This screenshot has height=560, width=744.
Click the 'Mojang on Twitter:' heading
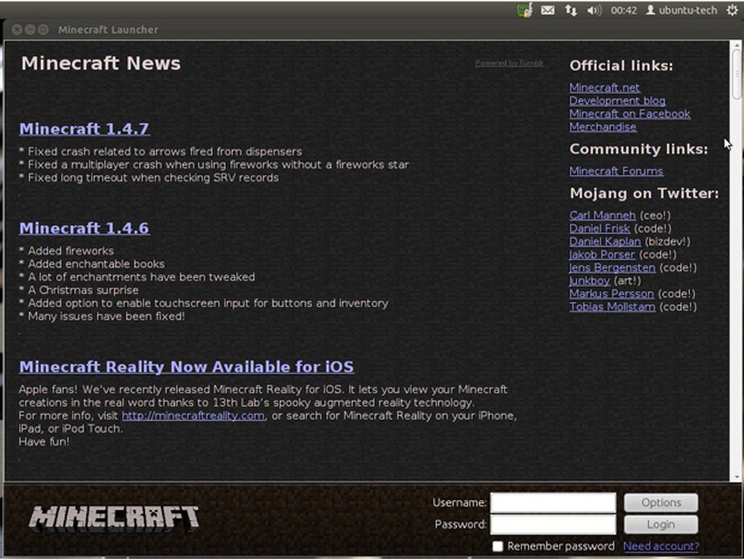(644, 193)
